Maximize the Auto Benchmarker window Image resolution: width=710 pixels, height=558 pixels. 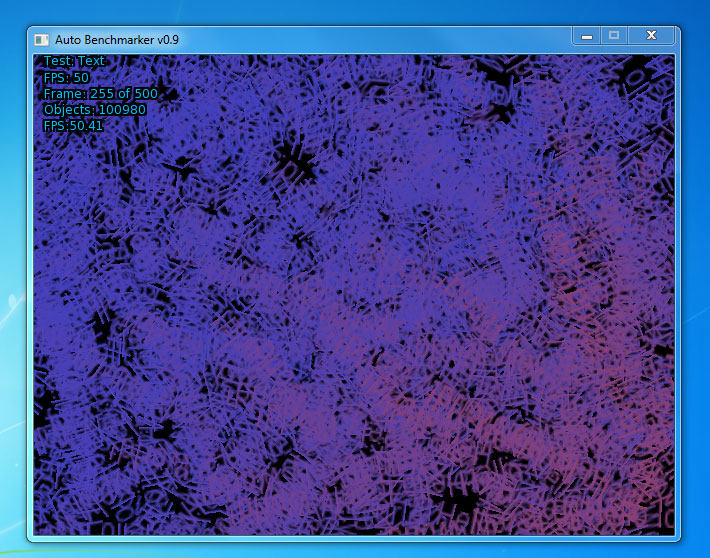pyautogui.click(x=614, y=36)
